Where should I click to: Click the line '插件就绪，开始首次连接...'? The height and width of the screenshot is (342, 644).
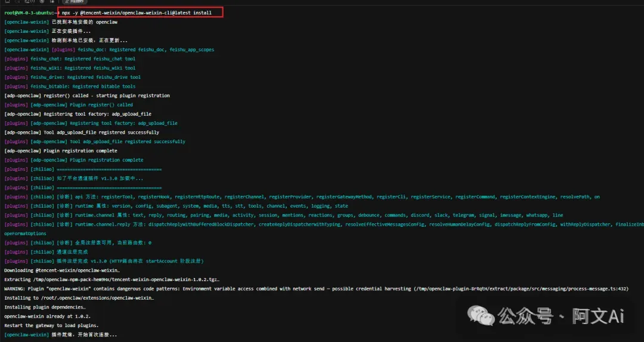[61, 335]
